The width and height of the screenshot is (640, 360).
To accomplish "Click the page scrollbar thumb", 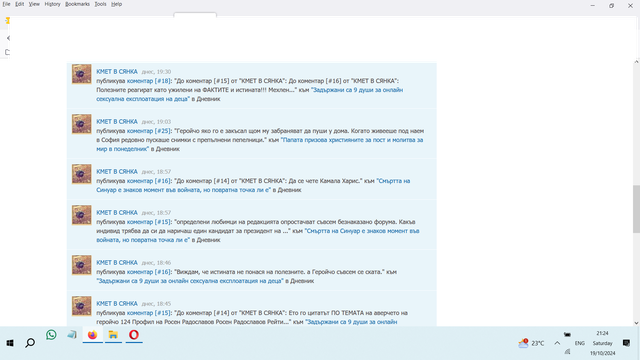I will (636, 209).
